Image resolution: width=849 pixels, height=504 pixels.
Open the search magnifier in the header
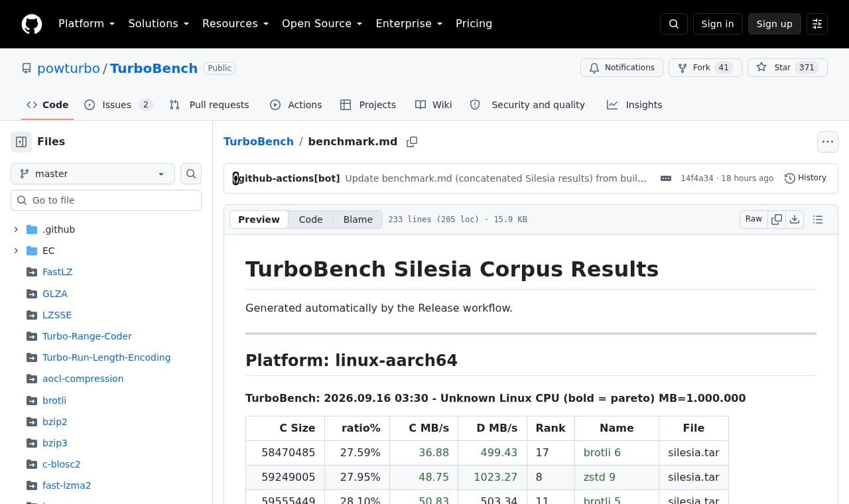click(x=674, y=24)
